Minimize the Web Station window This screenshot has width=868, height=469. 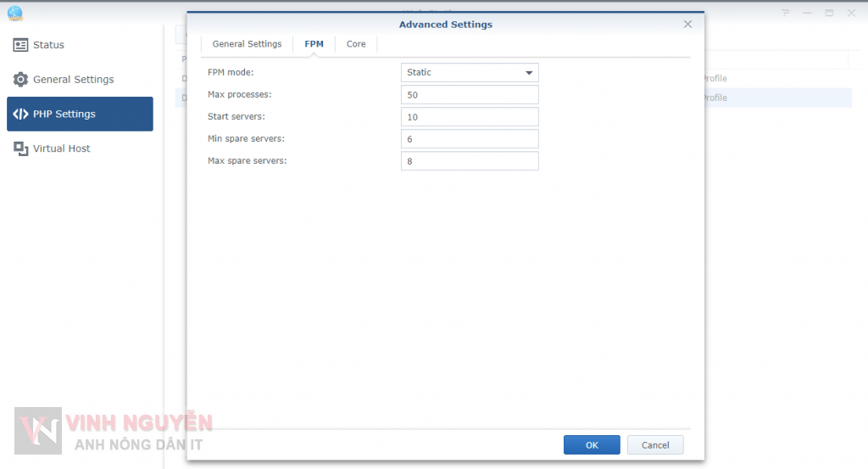[x=807, y=13]
